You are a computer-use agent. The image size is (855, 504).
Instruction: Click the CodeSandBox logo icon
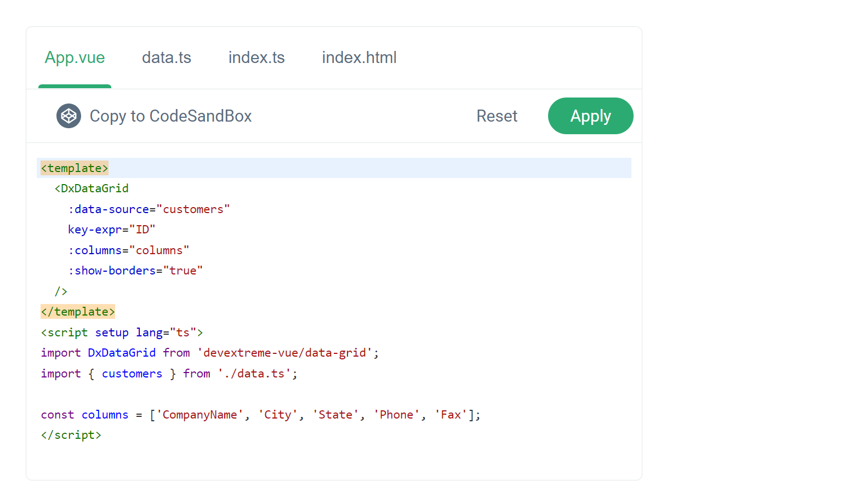69,116
